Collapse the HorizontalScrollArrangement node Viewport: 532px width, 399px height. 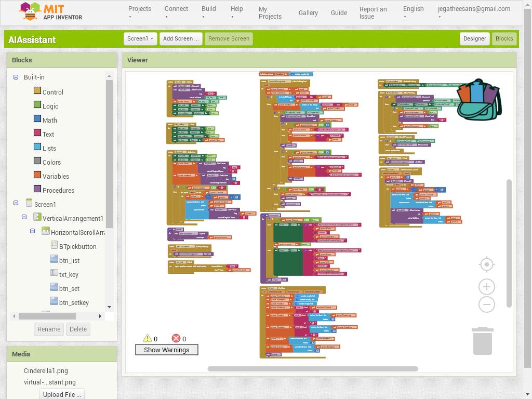click(32, 231)
